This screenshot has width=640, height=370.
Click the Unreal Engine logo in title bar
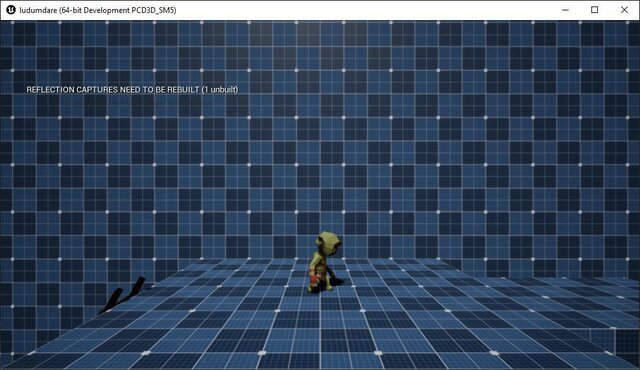click(x=11, y=10)
